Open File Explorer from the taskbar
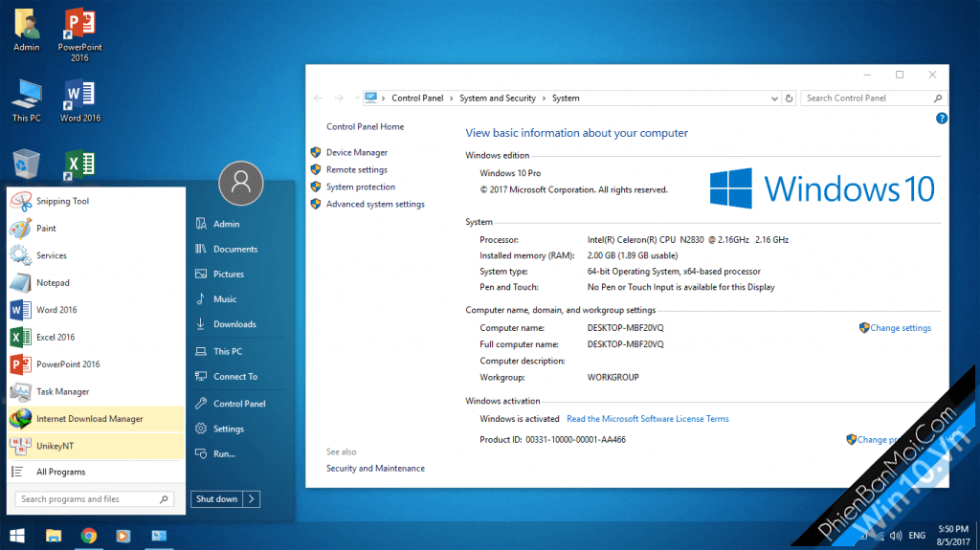 tap(54, 536)
